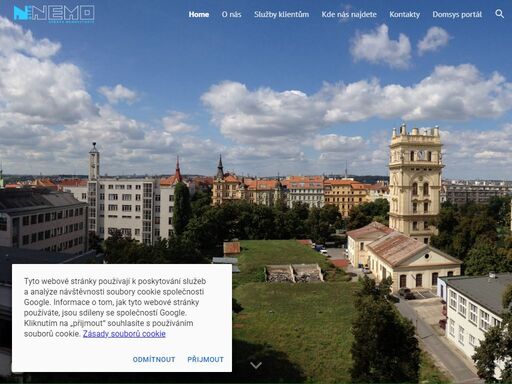Image resolution: width=512 pixels, height=384 pixels.
Task: Click the scroll-down chevron arrow
Action: [256, 365]
